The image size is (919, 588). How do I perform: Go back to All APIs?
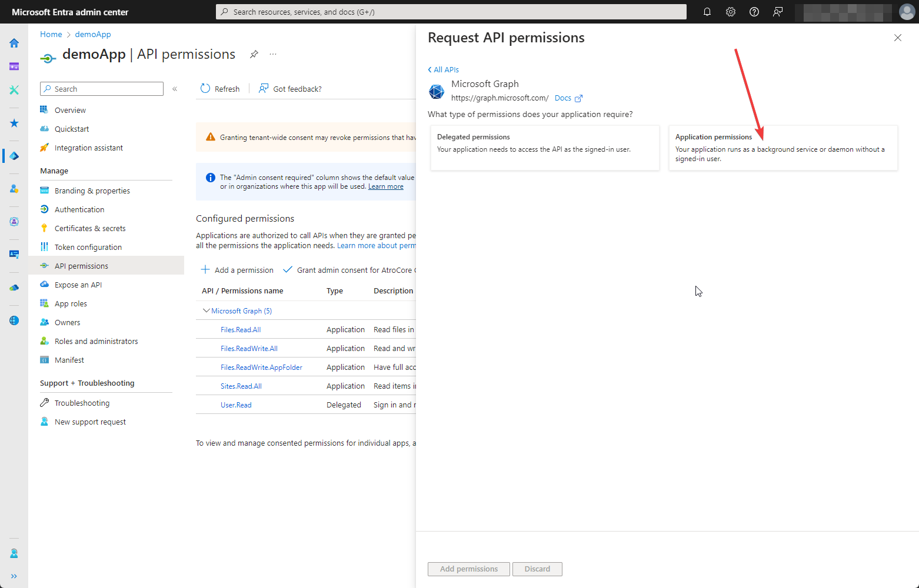pos(444,69)
